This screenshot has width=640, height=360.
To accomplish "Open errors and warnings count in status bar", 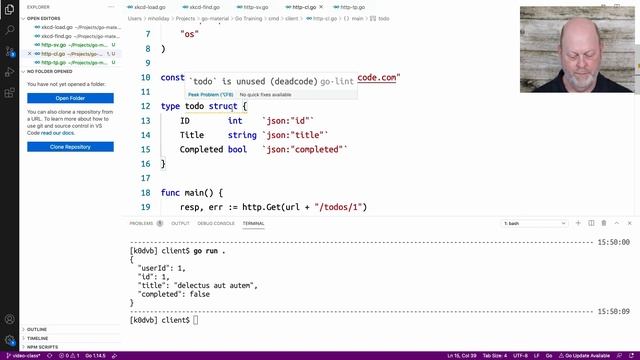I will [69, 356].
